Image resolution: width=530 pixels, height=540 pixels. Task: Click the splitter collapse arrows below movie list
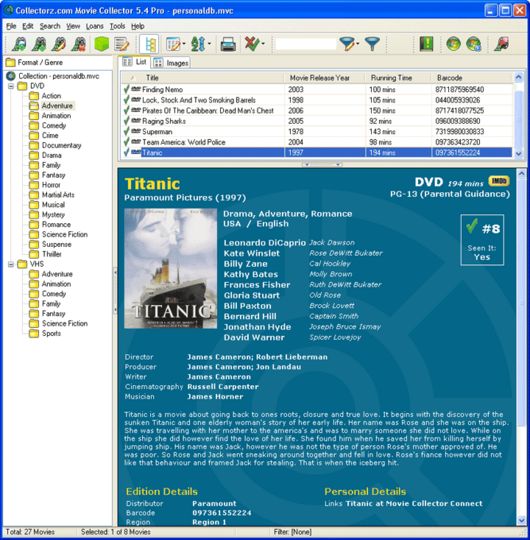point(322,164)
